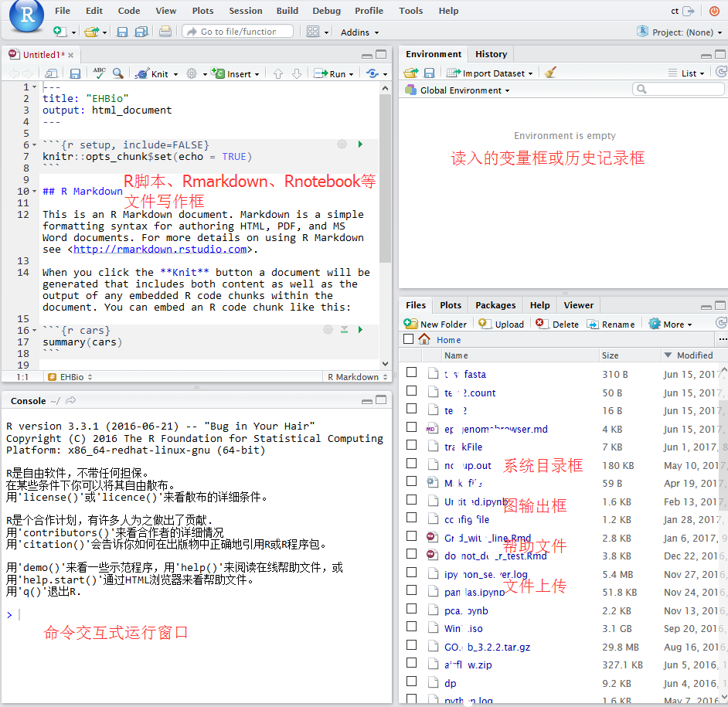Switch environment view with List dropdown
Image resolution: width=728 pixels, height=707 pixels.
tap(686, 73)
